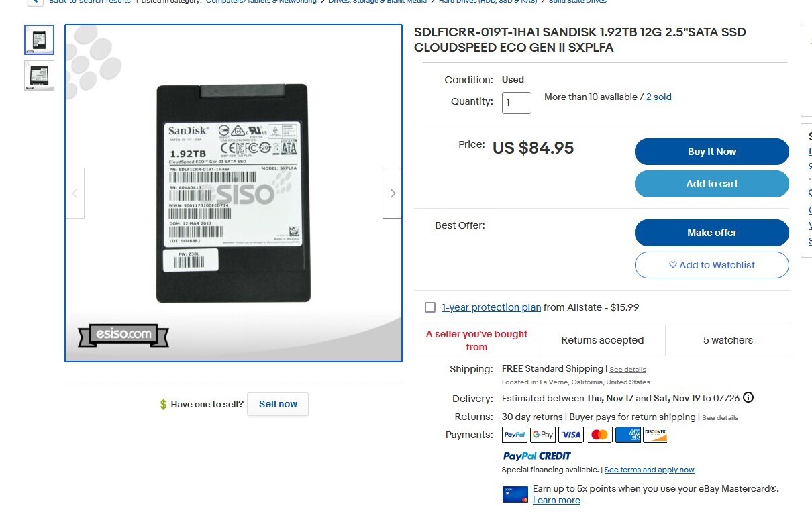Open the 2 sold link
The image size is (812, 526).
point(659,97)
